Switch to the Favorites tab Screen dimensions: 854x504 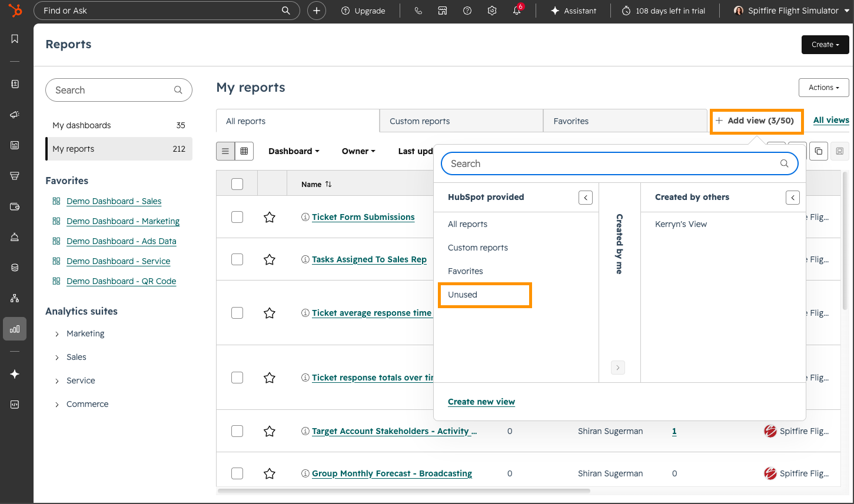[x=570, y=121]
